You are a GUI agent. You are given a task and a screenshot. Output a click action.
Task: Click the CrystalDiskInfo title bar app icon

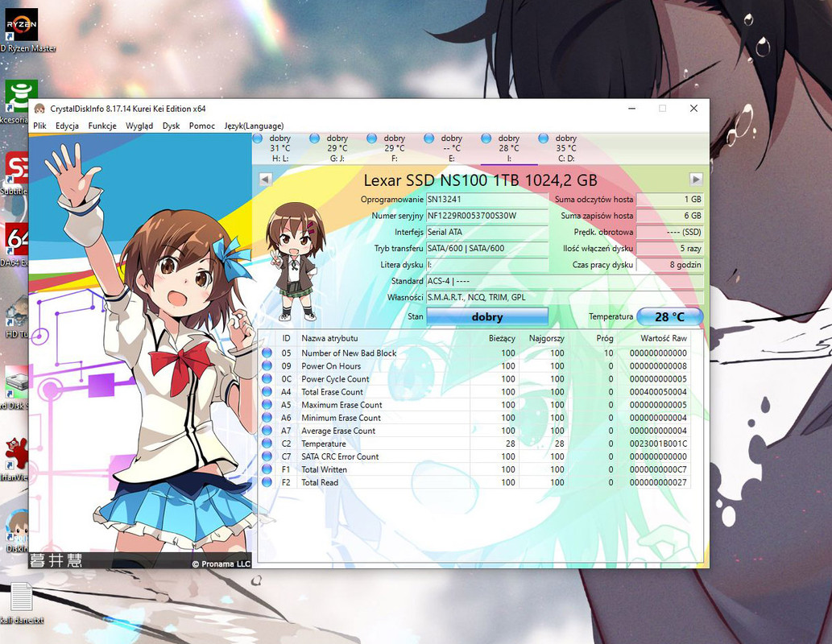click(x=39, y=109)
